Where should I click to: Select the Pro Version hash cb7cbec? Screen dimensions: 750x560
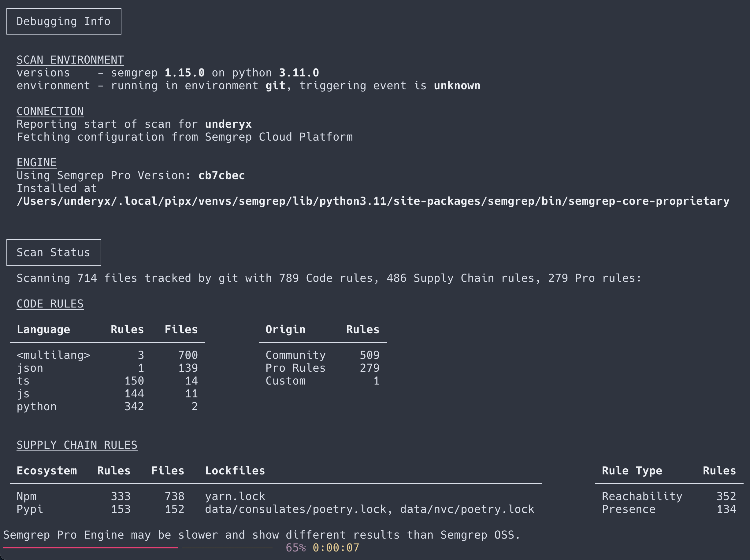(221, 175)
